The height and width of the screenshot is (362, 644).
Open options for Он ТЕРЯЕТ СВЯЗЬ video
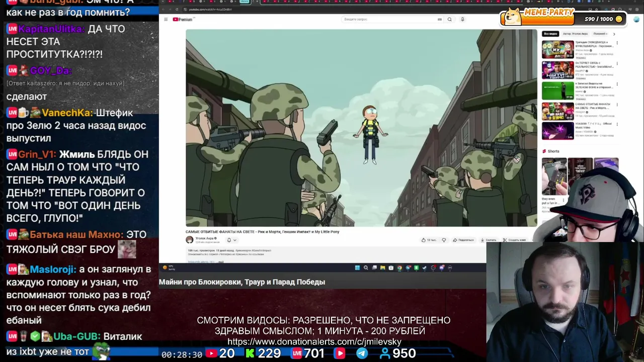(617, 64)
